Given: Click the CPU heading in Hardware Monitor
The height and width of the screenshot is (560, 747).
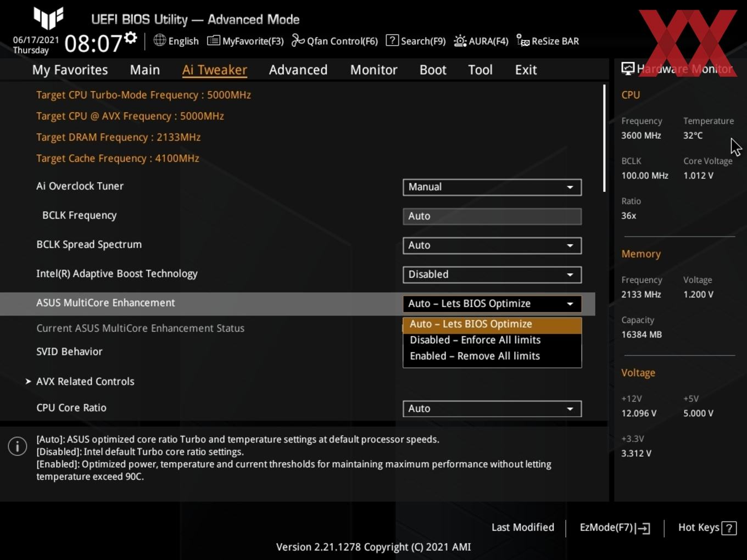Looking at the screenshot, I should coord(631,95).
